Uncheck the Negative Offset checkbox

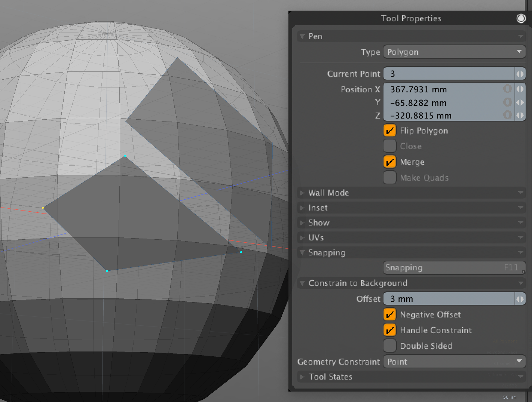pyautogui.click(x=390, y=314)
